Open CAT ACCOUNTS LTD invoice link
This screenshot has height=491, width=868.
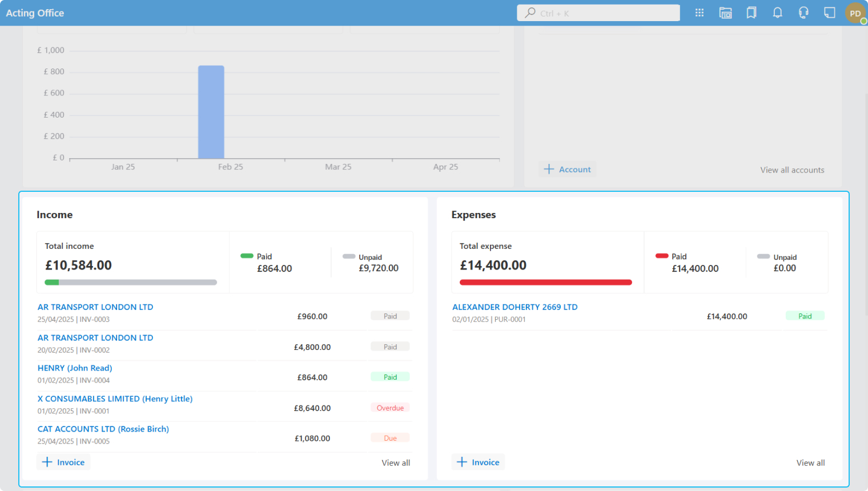tap(103, 429)
